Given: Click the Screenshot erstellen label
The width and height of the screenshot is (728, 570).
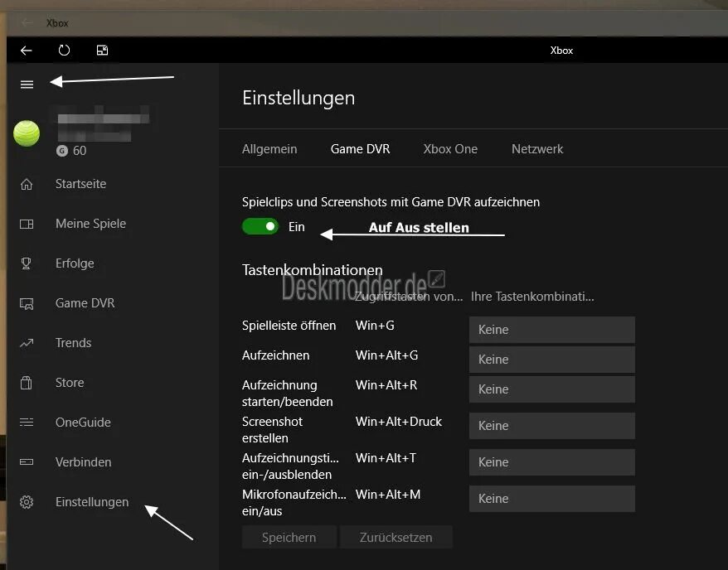Looking at the screenshot, I should (272, 429).
